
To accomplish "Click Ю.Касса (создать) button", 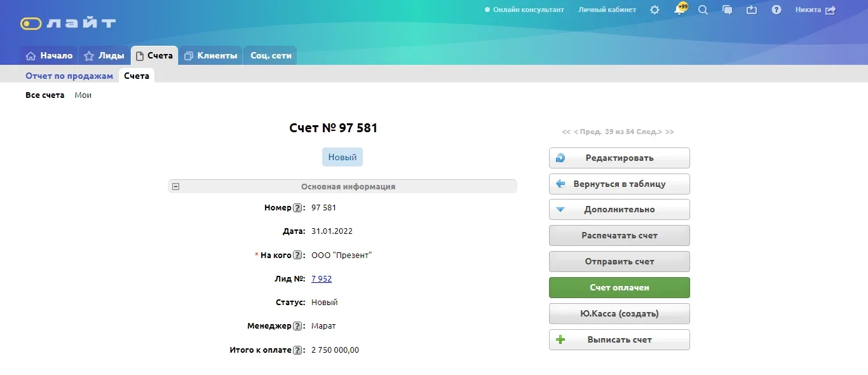I will [x=620, y=314].
